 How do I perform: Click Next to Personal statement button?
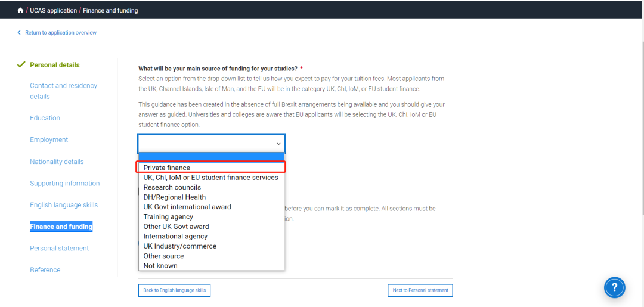[x=420, y=290]
